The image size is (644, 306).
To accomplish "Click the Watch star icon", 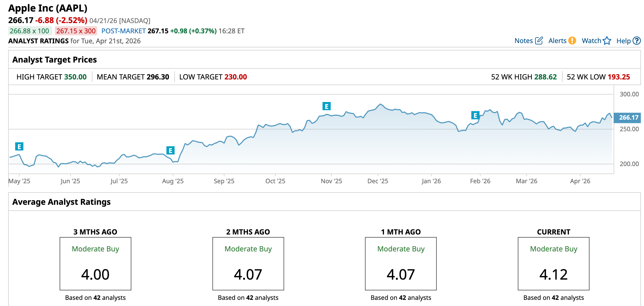I will pyautogui.click(x=607, y=41).
